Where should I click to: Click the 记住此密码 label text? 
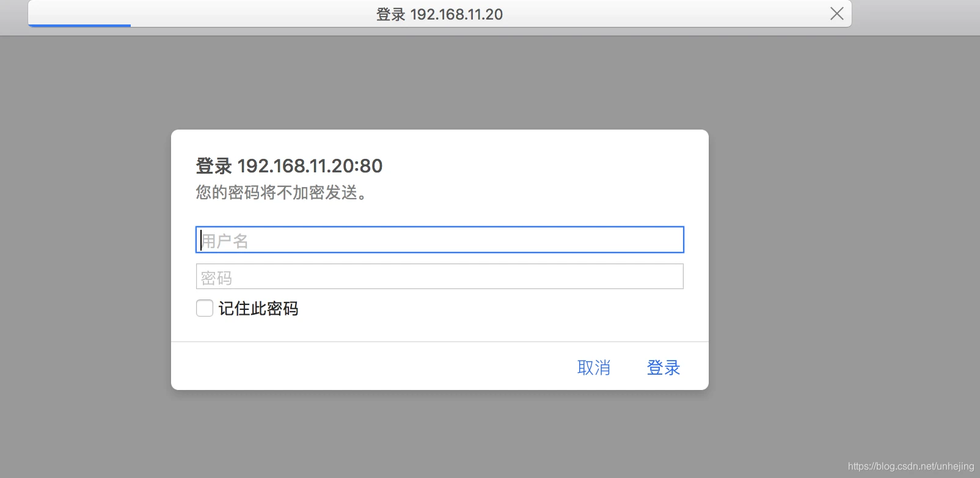point(258,309)
